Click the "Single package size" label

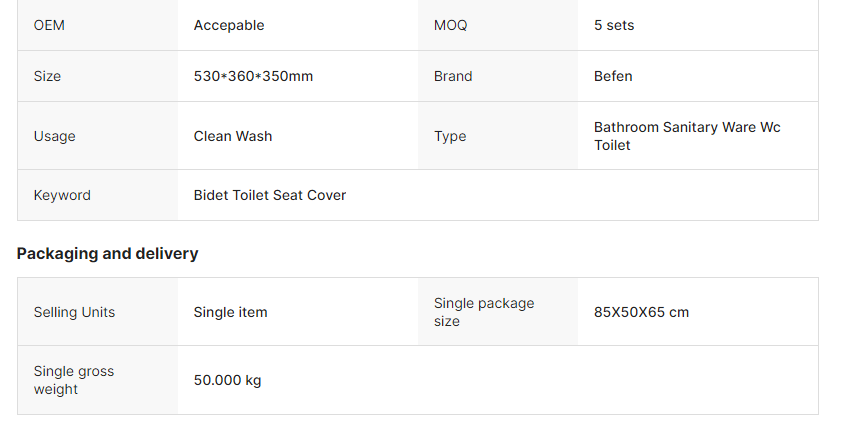[x=484, y=312]
